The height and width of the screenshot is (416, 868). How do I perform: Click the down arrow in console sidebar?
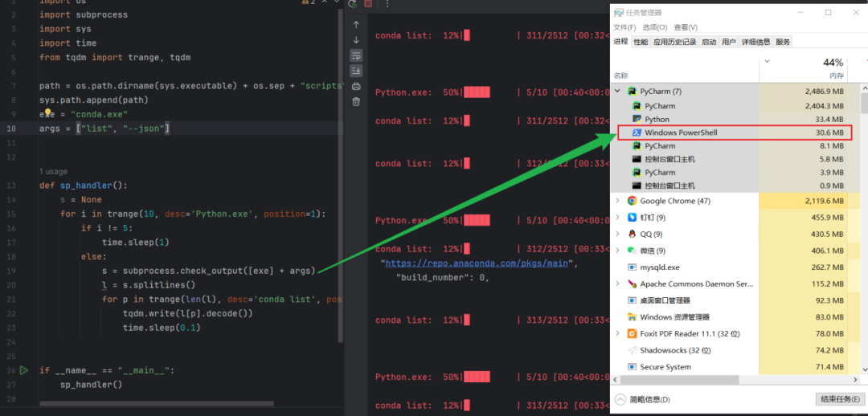pos(356,40)
